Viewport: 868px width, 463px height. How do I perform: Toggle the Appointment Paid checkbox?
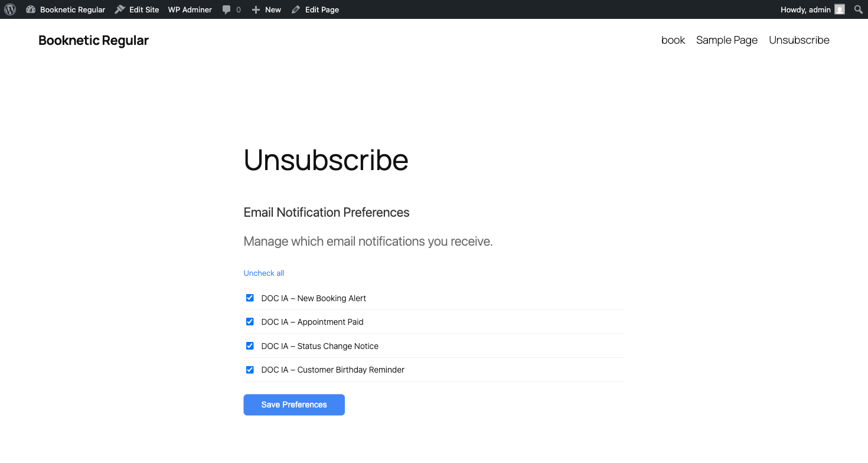point(250,322)
